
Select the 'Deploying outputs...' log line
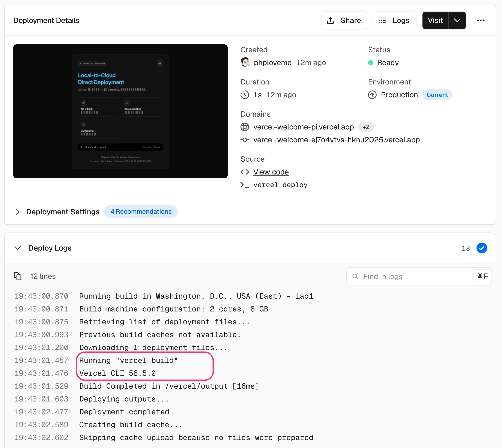(124, 399)
